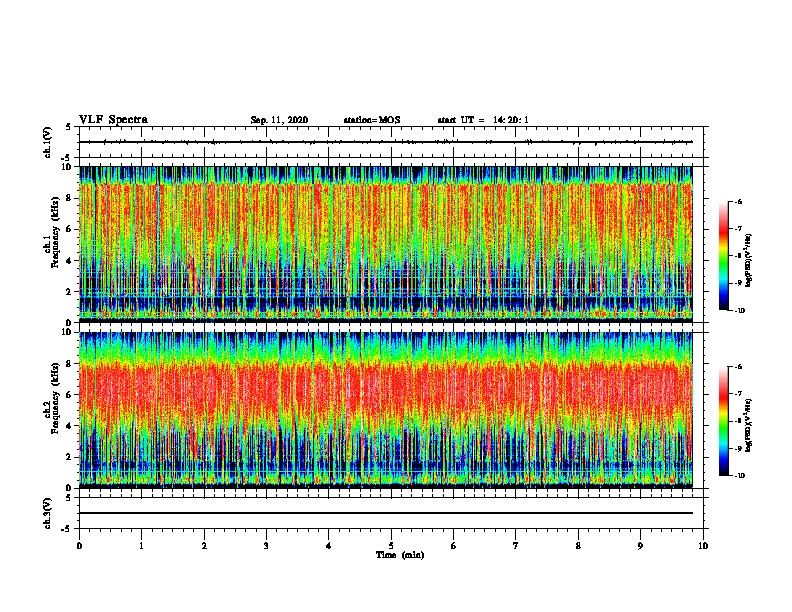Click time axis tick label "2"
Screen dimensions: 792x612
click(x=204, y=546)
